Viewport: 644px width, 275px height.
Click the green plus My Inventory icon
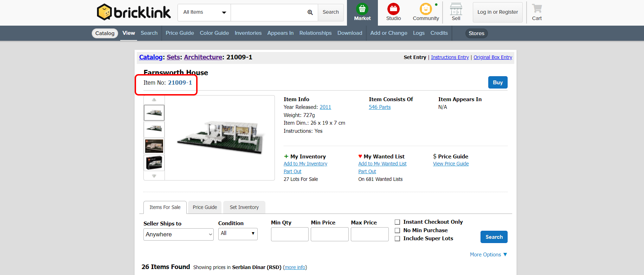tap(286, 156)
